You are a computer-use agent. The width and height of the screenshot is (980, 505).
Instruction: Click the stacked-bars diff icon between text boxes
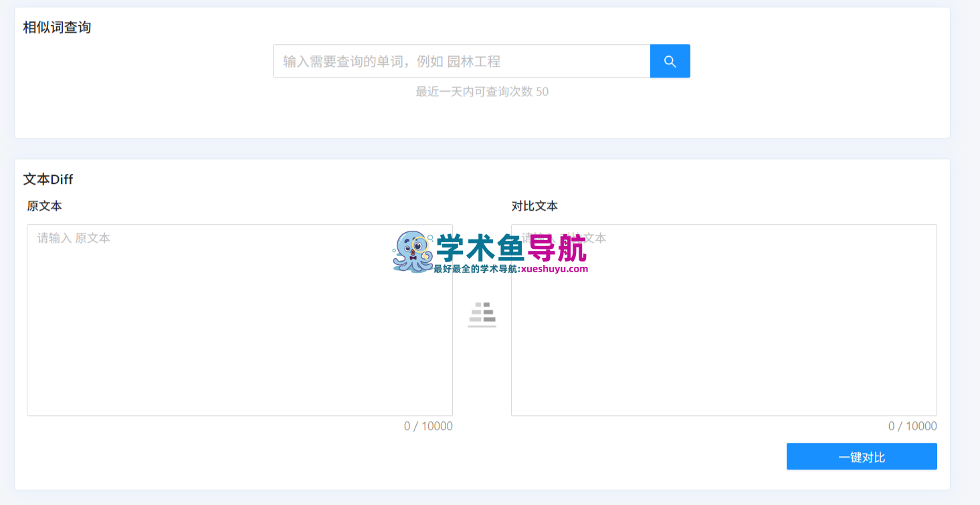(482, 314)
